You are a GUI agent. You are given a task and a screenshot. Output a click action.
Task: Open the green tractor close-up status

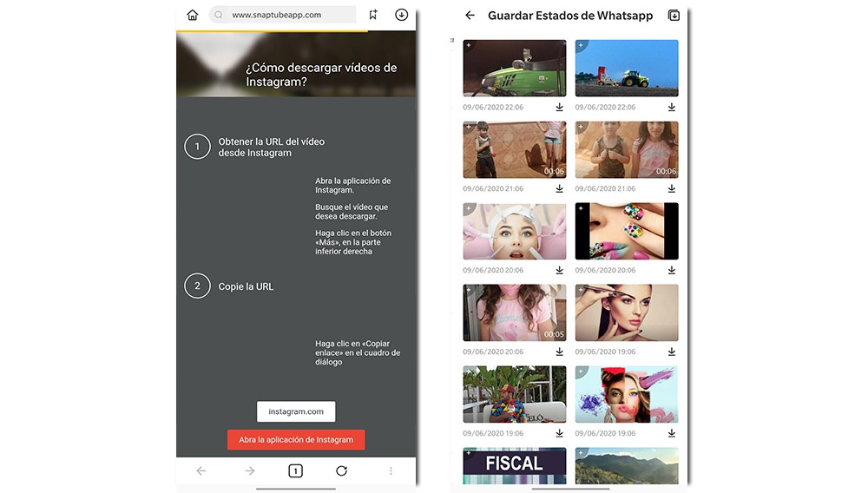pos(515,68)
